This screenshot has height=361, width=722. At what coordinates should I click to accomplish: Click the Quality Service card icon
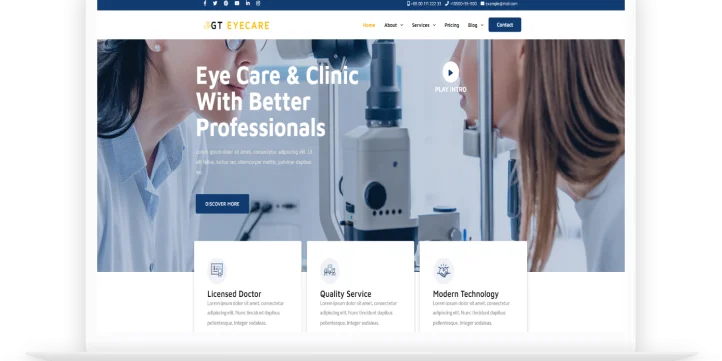pyautogui.click(x=330, y=270)
